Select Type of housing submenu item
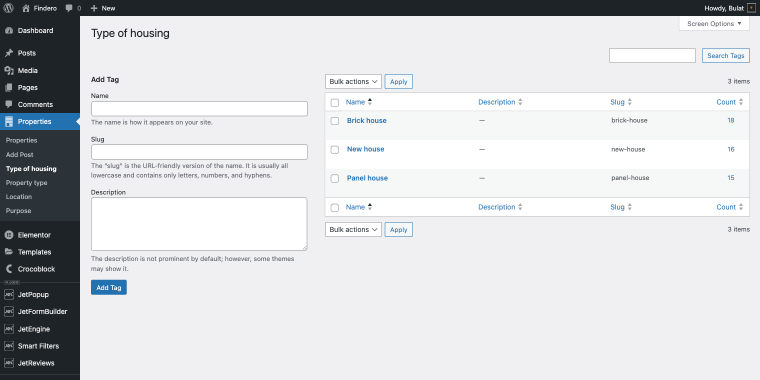Screen dimensions: 760x380 [x=31, y=169]
